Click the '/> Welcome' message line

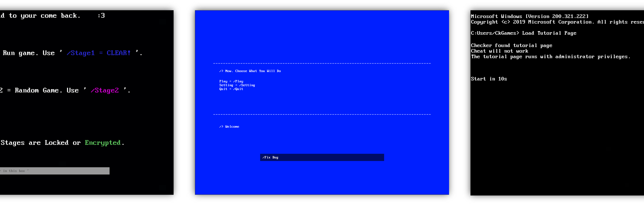pyautogui.click(x=229, y=127)
